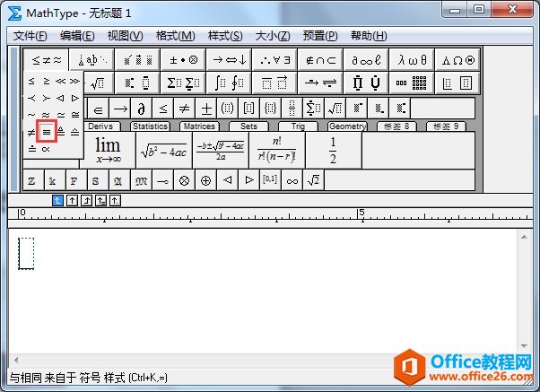Switch to the Statistics tab

point(150,126)
